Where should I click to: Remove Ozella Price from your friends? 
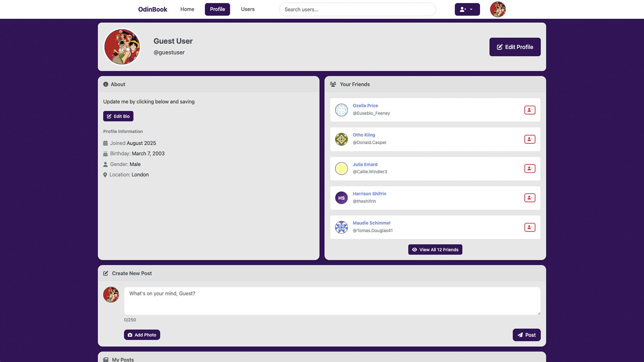(529, 110)
